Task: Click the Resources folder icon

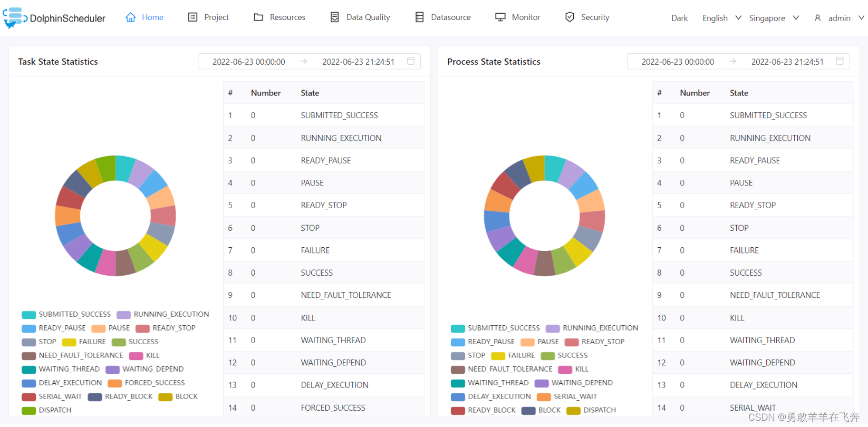Action: click(258, 17)
